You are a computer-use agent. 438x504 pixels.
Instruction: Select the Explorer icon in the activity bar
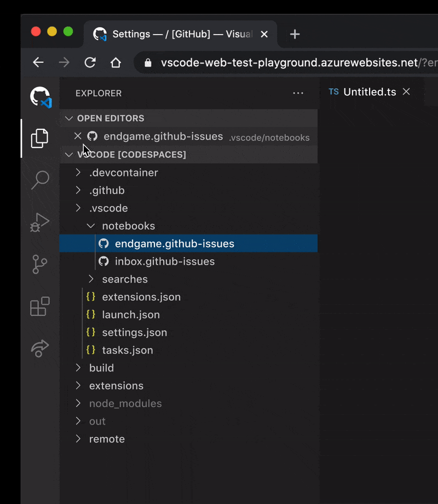(x=39, y=139)
